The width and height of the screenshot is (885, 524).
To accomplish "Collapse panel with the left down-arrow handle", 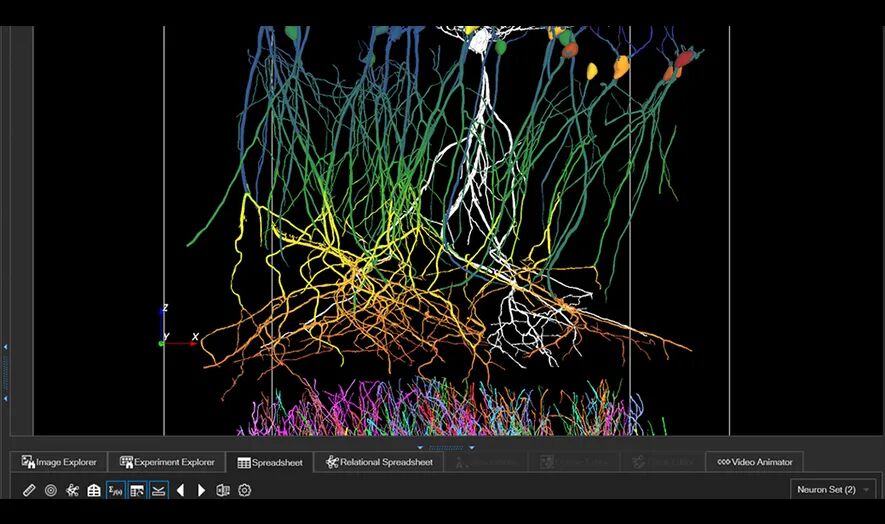I will (x=420, y=448).
